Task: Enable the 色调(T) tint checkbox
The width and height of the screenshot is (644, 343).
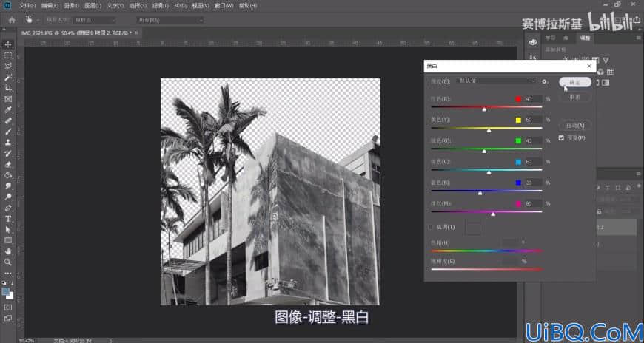Action: pos(431,227)
